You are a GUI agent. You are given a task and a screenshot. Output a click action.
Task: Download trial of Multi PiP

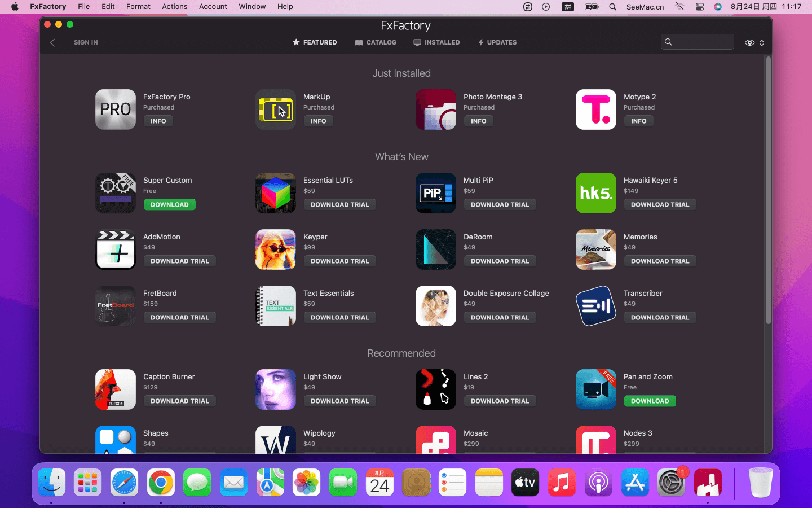click(x=500, y=204)
